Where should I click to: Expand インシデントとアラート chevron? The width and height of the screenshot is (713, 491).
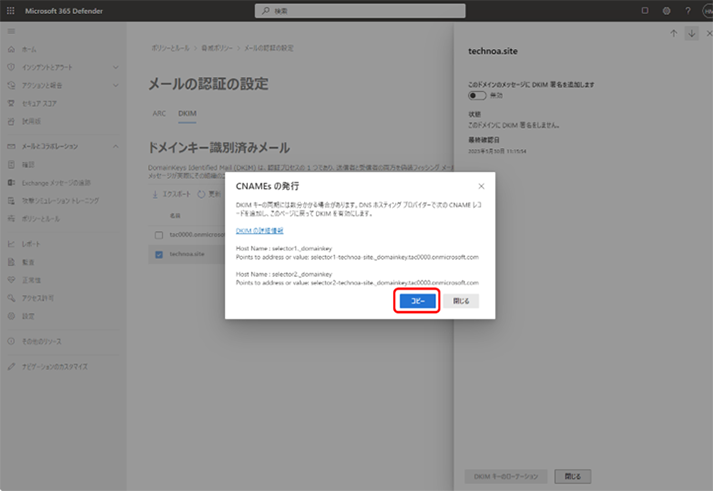point(115,67)
